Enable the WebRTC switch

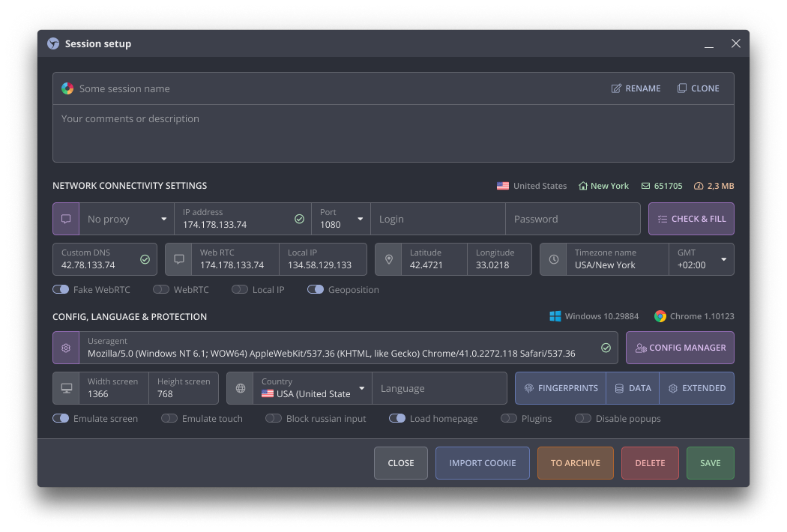coord(161,289)
